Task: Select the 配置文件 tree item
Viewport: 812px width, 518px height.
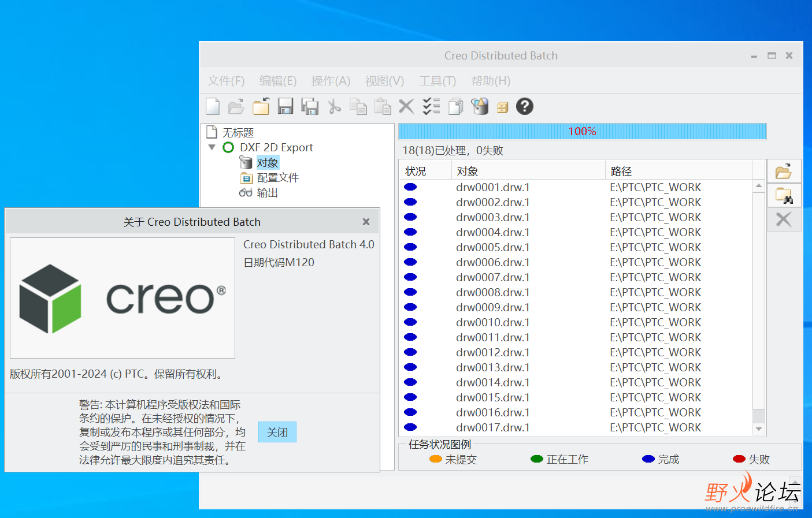Action: click(278, 178)
